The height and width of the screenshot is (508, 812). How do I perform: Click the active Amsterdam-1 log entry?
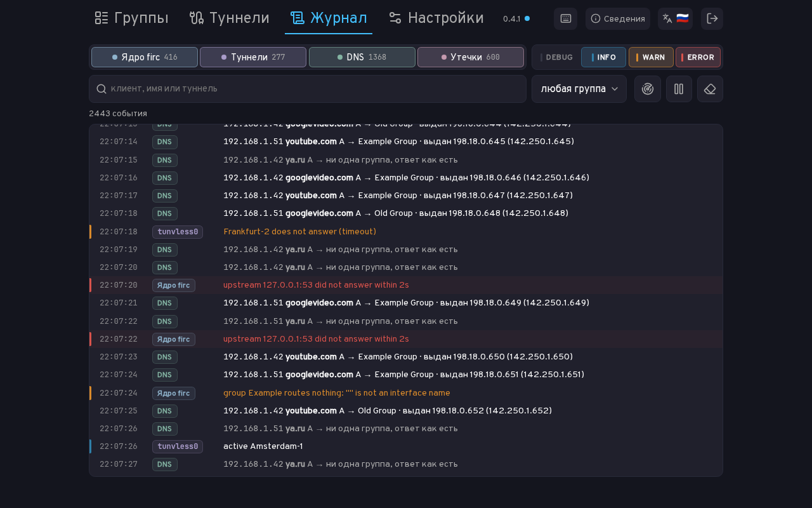pyautogui.click(x=406, y=446)
